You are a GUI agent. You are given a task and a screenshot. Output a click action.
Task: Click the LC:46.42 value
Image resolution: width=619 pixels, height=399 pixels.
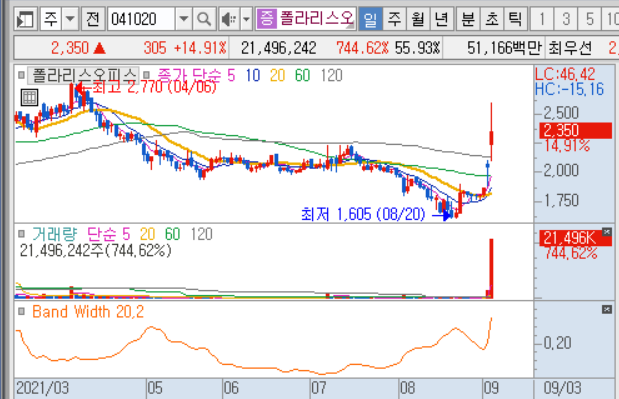[565, 74]
